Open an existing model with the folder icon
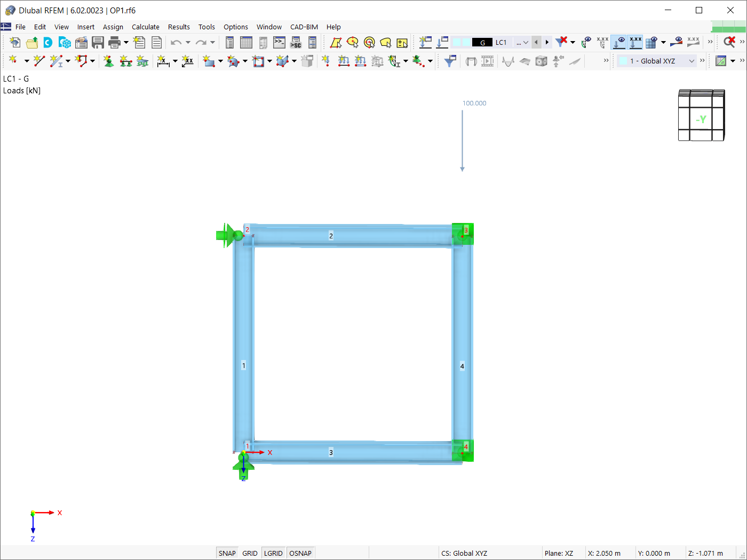Screen dimensions: 747x560 point(32,43)
